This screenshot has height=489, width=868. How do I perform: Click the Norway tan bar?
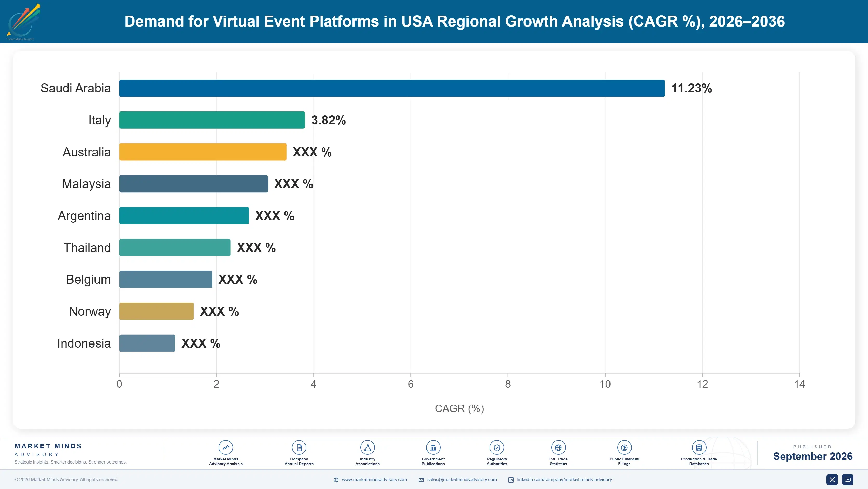pyautogui.click(x=156, y=311)
